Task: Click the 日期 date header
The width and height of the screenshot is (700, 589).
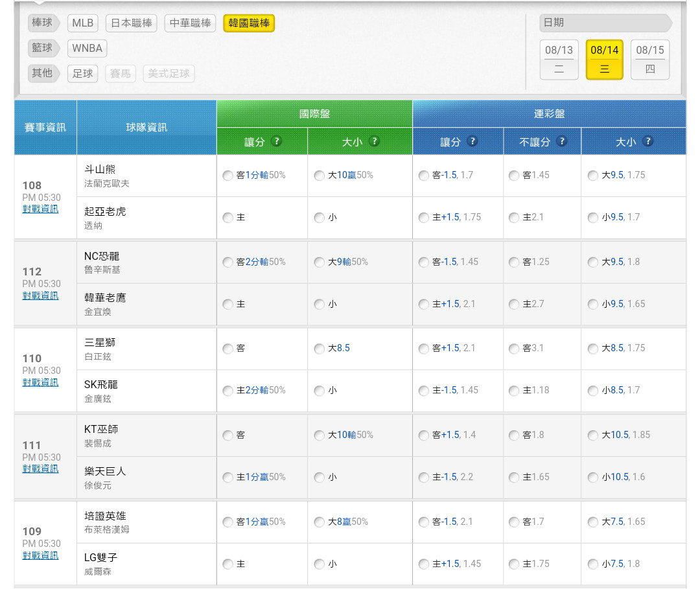Action: [x=606, y=23]
